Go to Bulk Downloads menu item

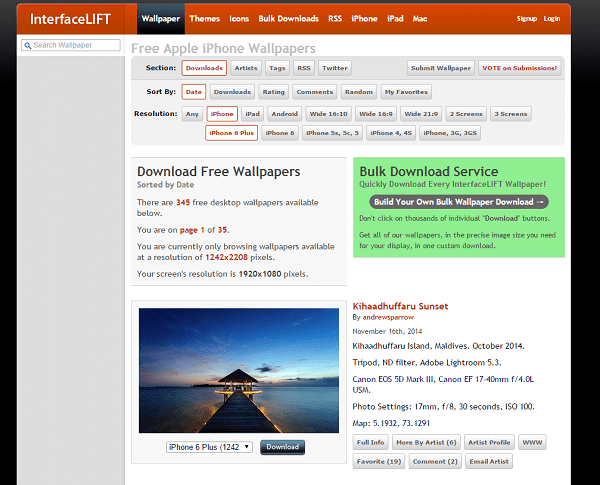pyautogui.click(x=289, y=19)
